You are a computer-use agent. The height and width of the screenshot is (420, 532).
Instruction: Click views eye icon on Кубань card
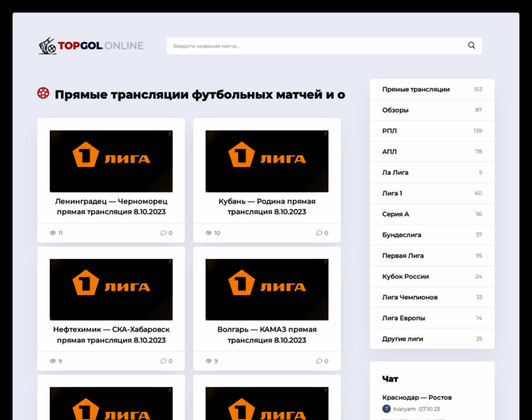[209, 232]
